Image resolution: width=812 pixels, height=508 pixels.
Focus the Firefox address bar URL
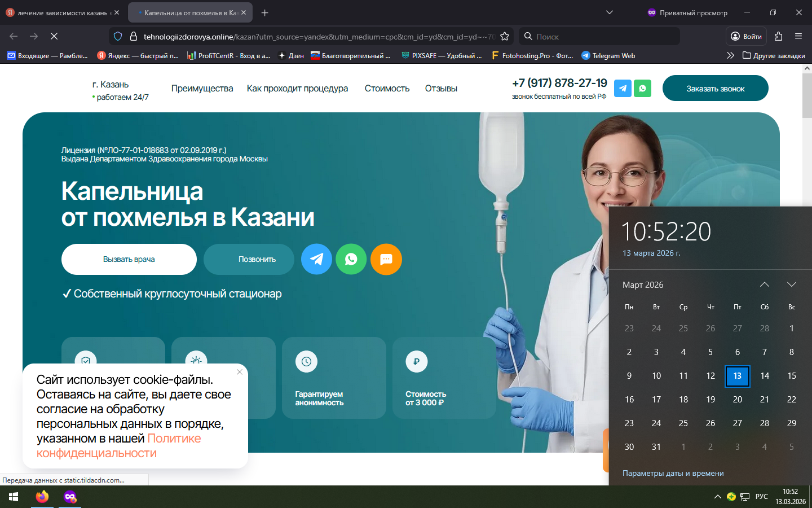tap(319, 36)
